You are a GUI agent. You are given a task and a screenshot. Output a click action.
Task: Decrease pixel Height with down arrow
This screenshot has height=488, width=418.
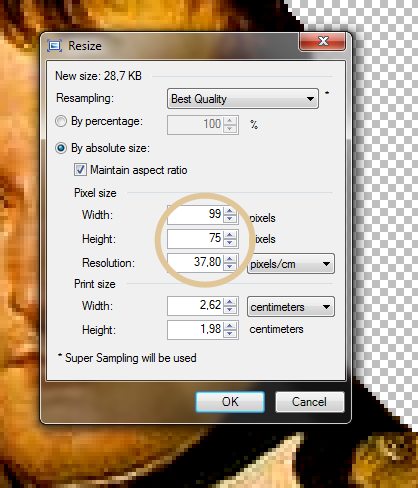point(229,243)
